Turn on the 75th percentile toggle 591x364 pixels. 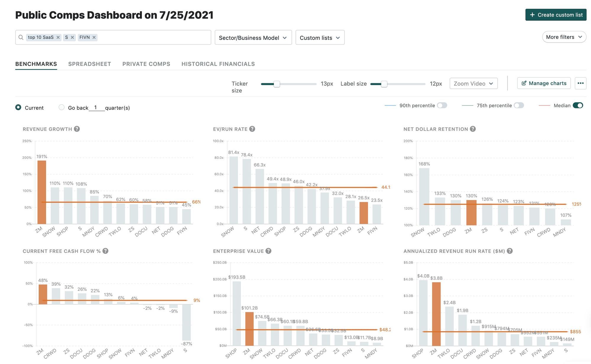pyautogui.click(x=519, y=105)
